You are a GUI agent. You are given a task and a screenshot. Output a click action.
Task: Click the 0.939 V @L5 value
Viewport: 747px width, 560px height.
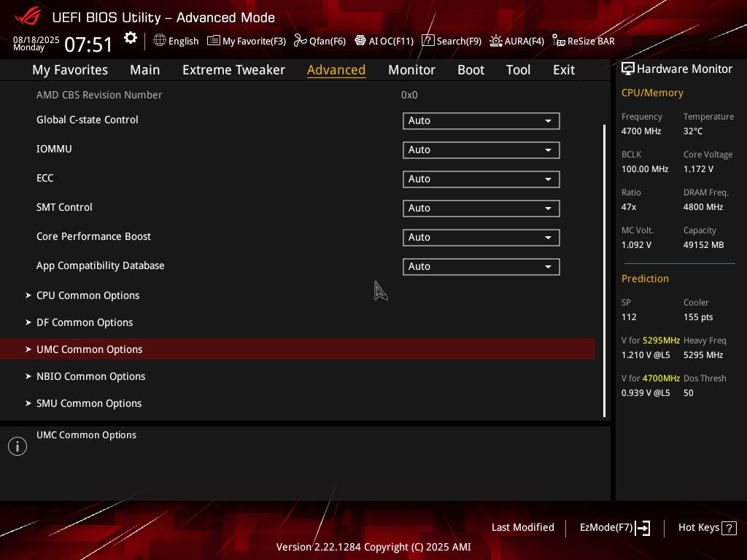click(646, 393)
